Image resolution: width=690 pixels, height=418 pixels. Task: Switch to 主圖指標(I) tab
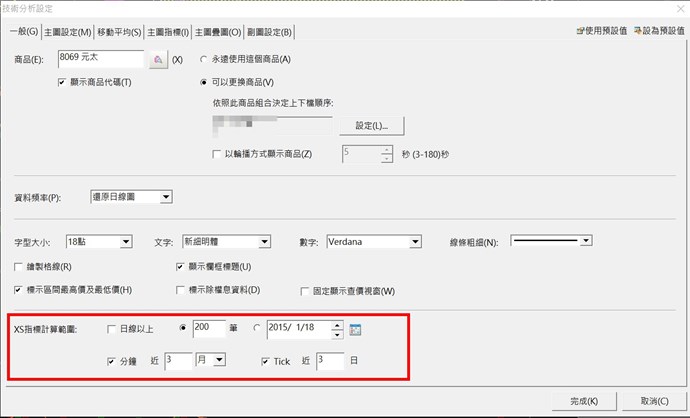click(x=168, y=32)
